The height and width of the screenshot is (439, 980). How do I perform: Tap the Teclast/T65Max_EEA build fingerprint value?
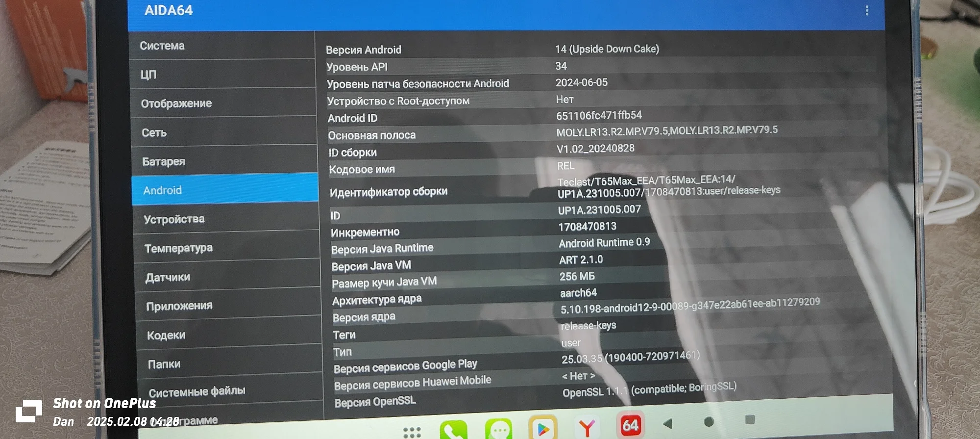click(669, 187)
